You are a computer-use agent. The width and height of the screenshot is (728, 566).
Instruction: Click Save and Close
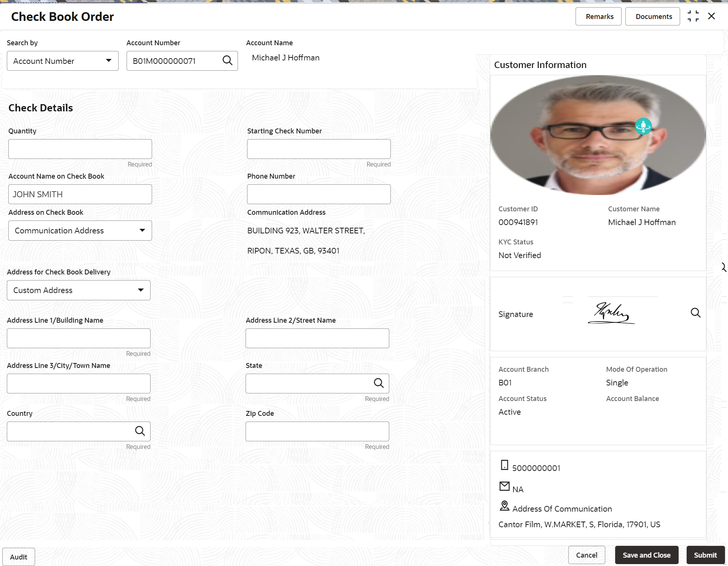click(x=647, y=555)
